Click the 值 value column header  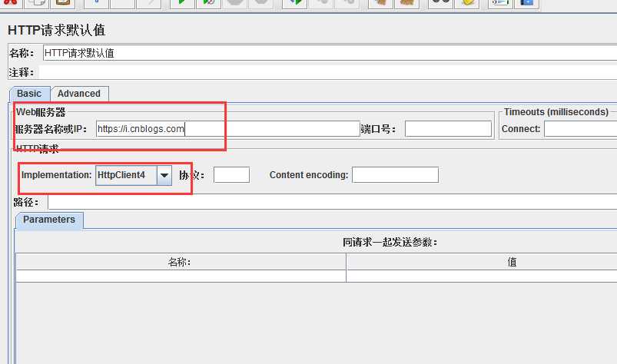coord(482,262)
